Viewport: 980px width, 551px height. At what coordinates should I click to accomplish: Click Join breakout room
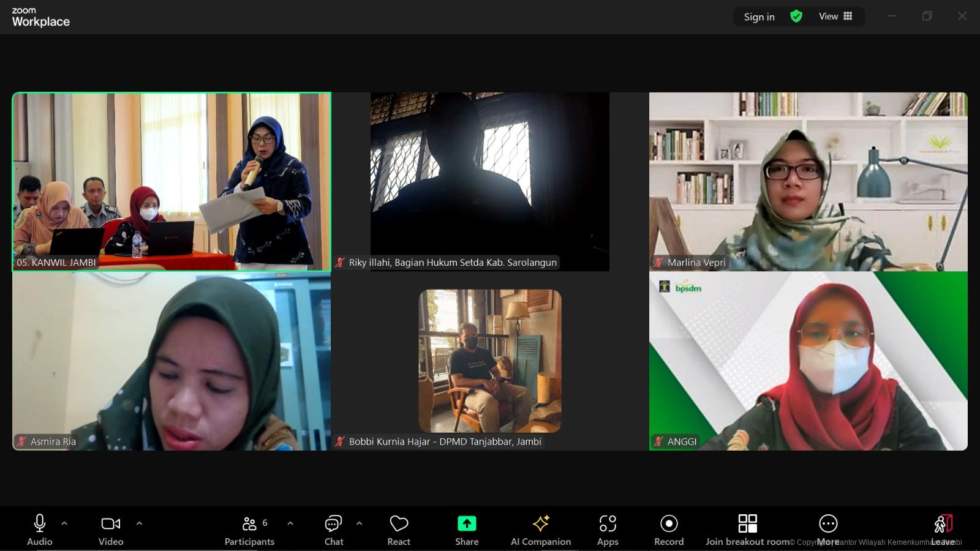pyautogui.click(x=747, y=530)
